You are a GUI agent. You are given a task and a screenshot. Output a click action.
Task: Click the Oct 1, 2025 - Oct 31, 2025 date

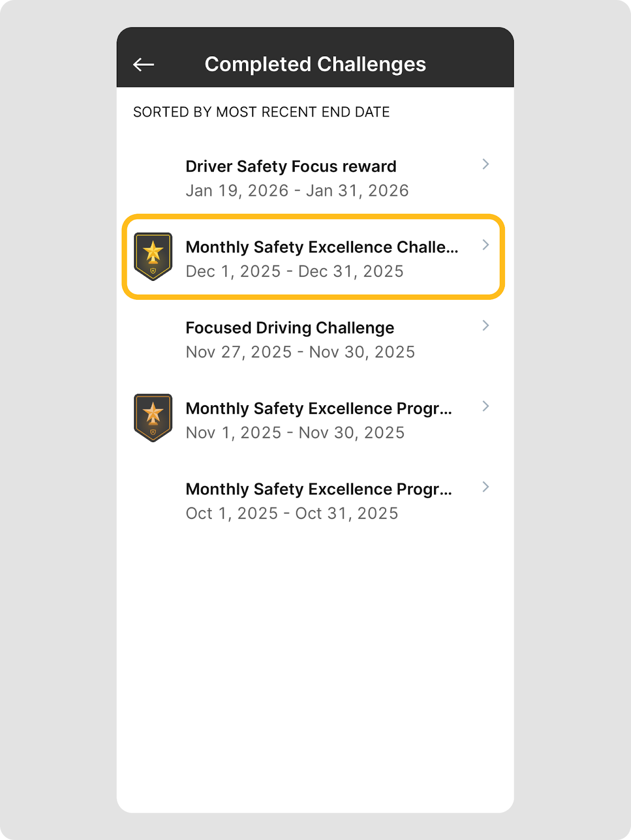click(x=292, y=513)
